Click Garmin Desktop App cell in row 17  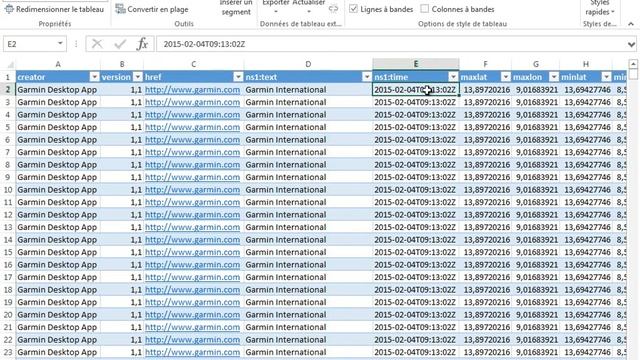coord(58,277)
